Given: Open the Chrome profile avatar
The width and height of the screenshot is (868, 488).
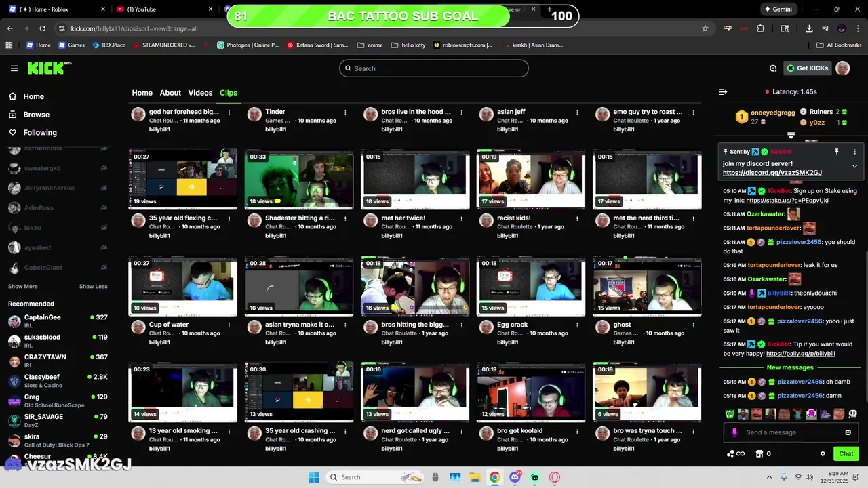Looking at the screenshot, I should click(x=842, y=28).
